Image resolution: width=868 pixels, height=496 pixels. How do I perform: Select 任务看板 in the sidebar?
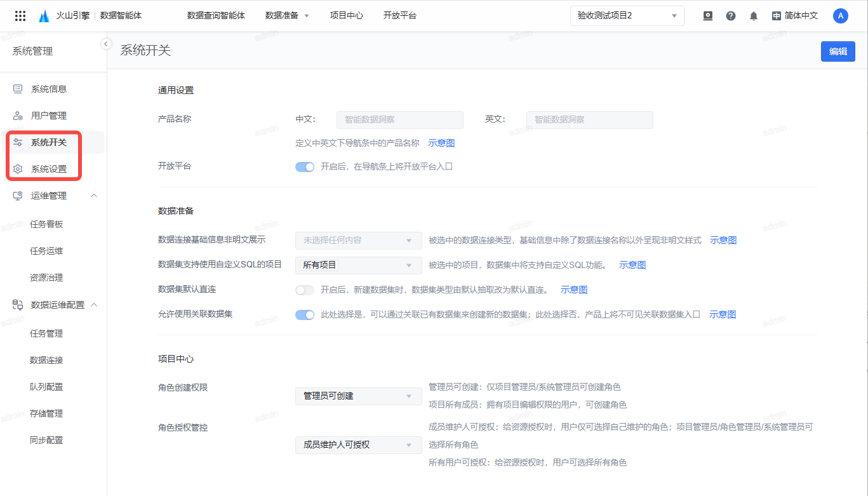46,224
